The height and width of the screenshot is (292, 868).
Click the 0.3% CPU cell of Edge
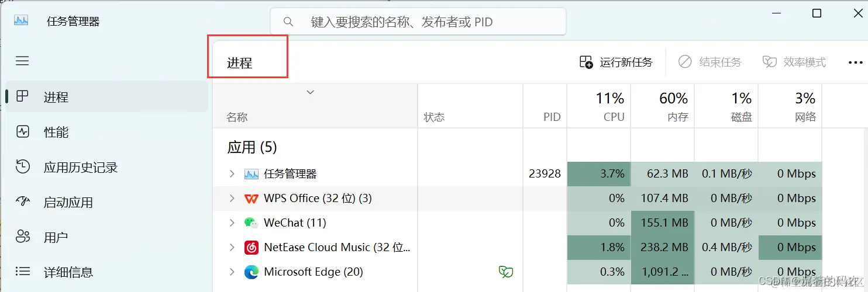[x=599, y=272]
